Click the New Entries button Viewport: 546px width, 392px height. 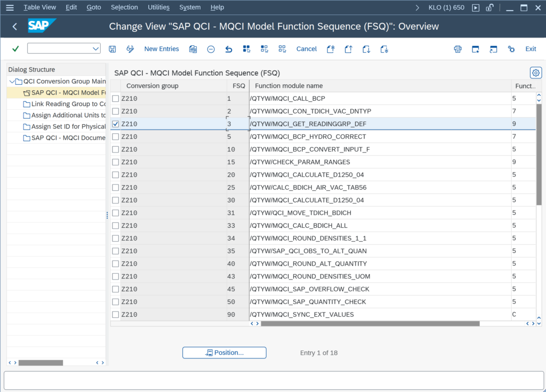pos(162,49)
